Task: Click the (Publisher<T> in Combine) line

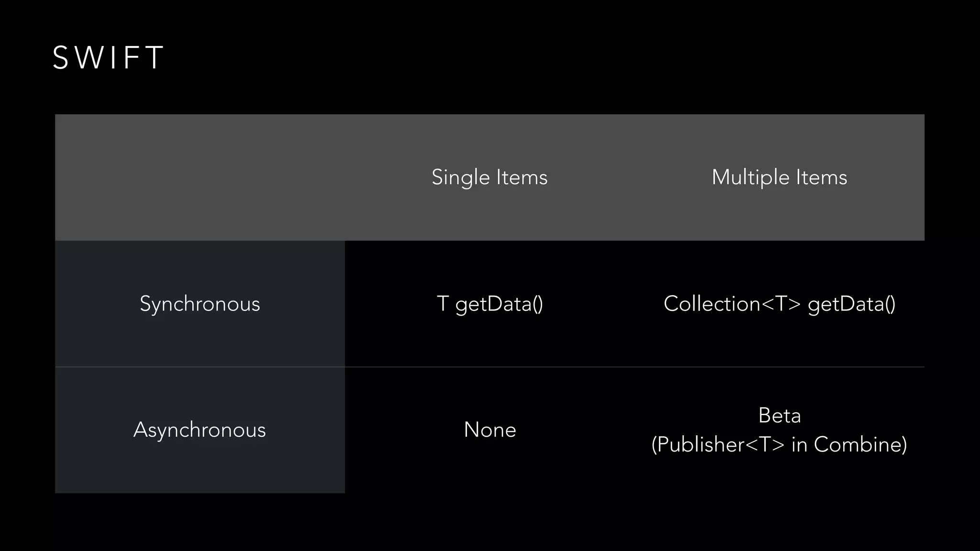Action: 779,445
